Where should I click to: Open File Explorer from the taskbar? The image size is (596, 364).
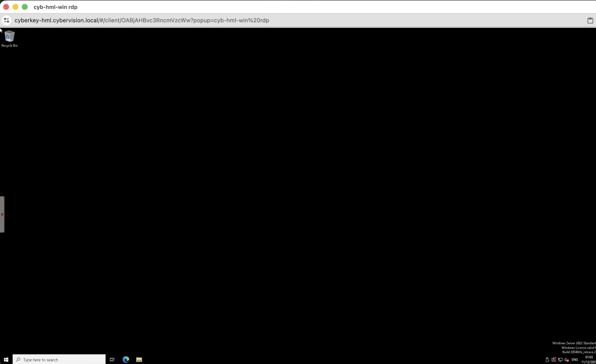(x=139, y=359)
